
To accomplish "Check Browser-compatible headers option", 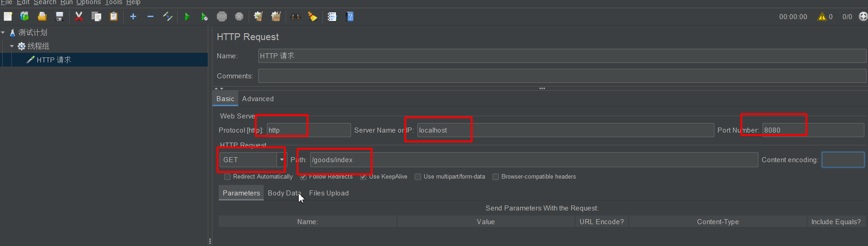I will coord(496,177).
